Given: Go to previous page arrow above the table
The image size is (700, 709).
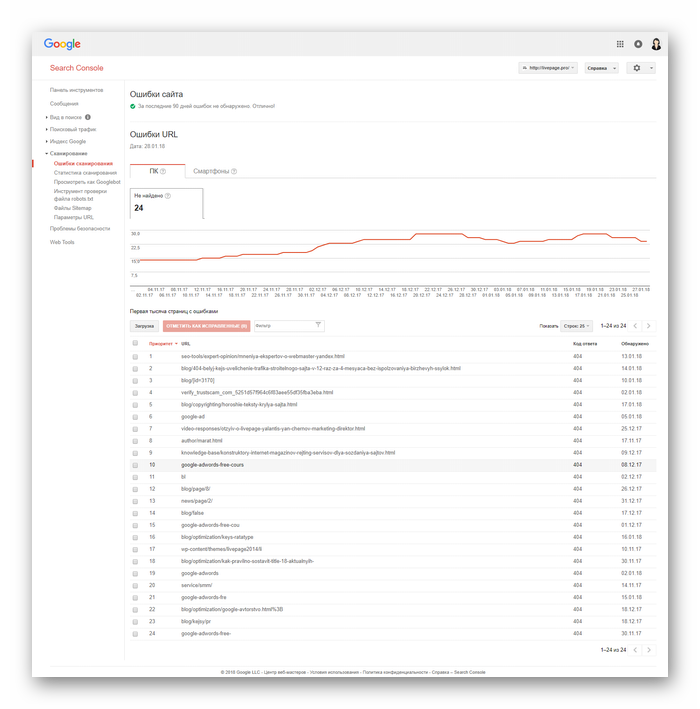Looking at the screenshot, I should tap(635, 326).
